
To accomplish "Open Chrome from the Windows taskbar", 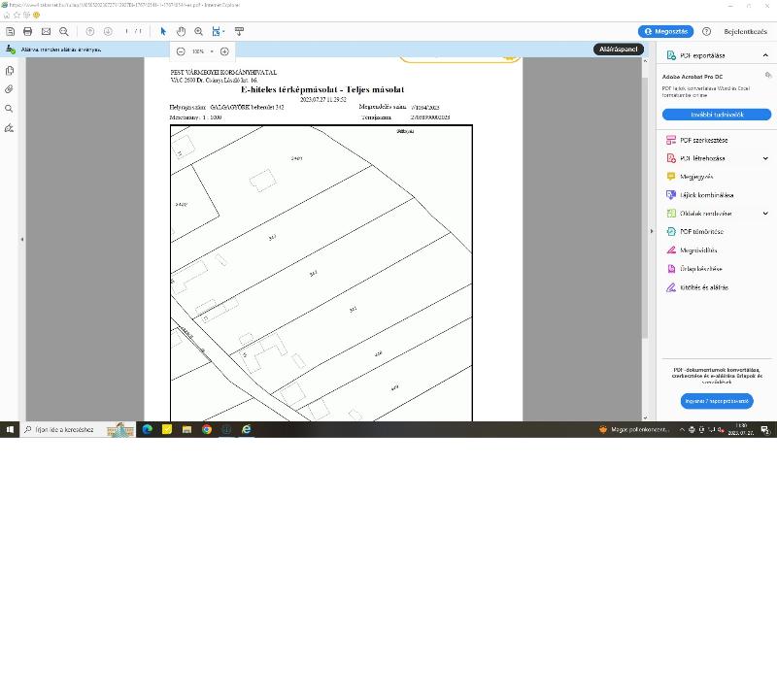I will point(207,429).
